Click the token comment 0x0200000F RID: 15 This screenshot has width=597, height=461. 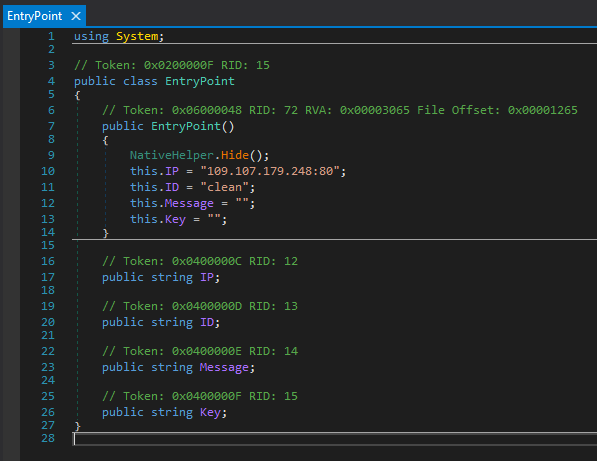(172, 65)
